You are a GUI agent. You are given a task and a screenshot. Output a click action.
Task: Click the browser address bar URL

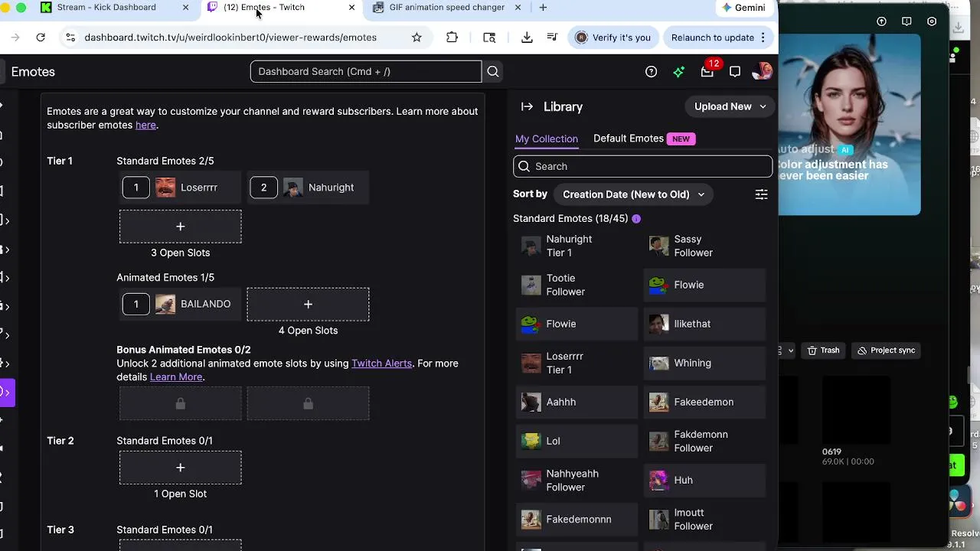(x=230, y=37)
